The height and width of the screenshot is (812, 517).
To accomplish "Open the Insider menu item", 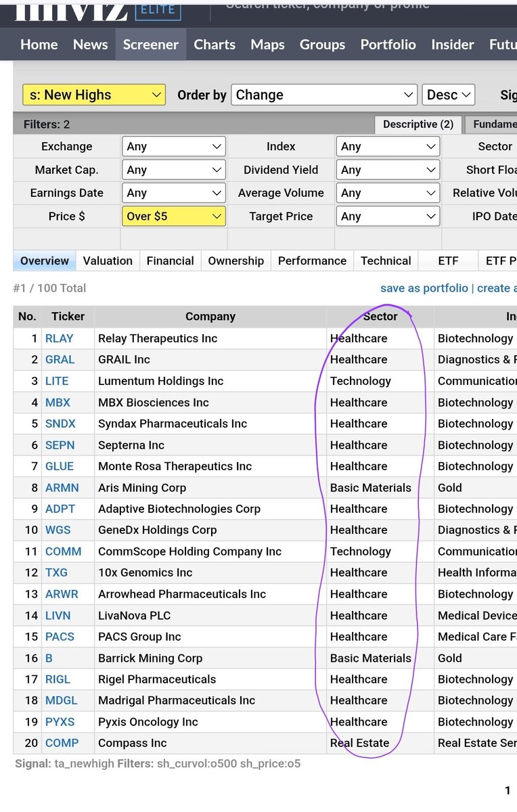I will click(x=453, y=45).
